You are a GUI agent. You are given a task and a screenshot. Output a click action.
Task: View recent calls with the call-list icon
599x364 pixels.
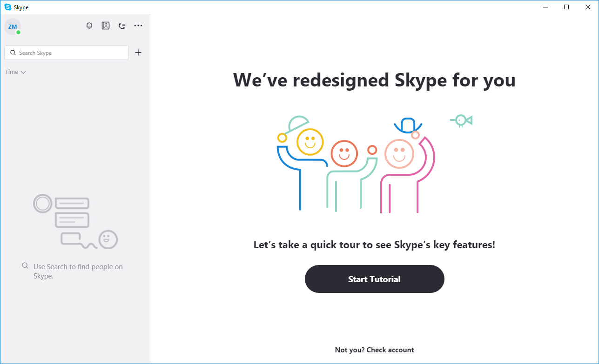click(x=122, y=26)
